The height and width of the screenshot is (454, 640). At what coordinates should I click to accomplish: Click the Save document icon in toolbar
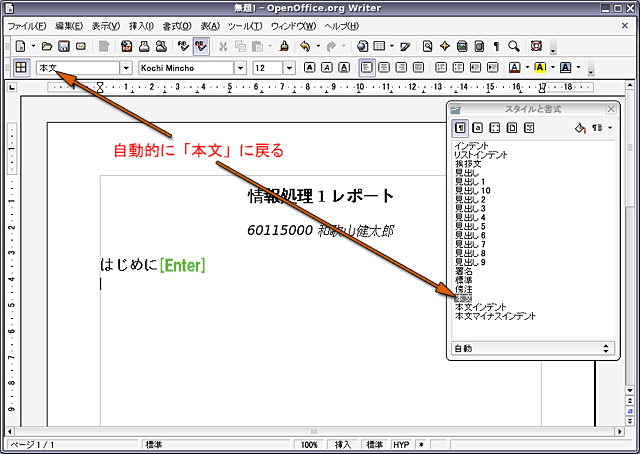click(63, 46)
